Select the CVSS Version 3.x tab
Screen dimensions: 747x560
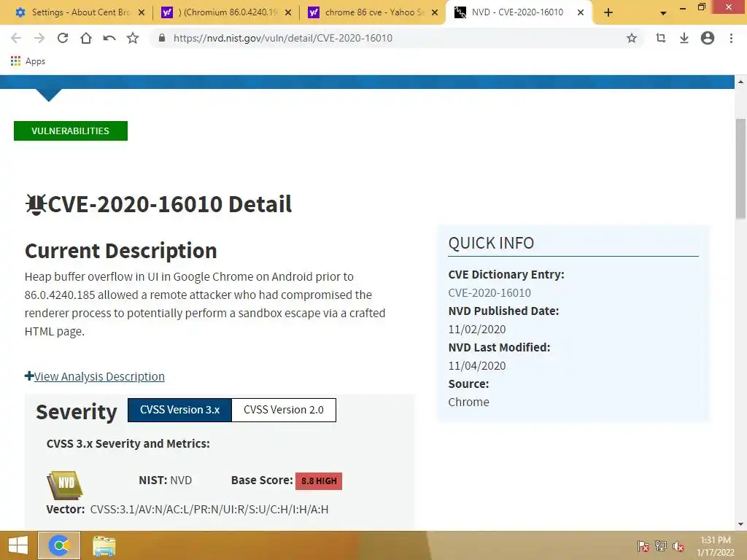(179, 410)
